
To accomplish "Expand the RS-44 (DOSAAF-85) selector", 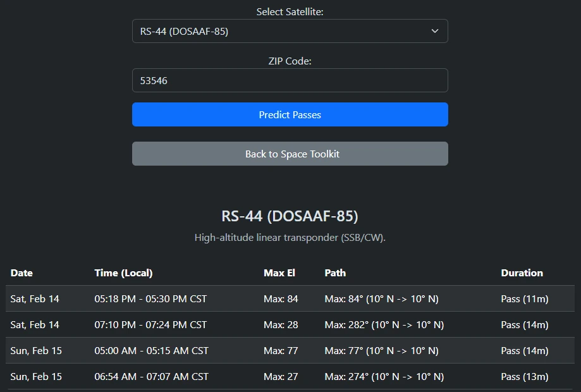I will point(290,30).
